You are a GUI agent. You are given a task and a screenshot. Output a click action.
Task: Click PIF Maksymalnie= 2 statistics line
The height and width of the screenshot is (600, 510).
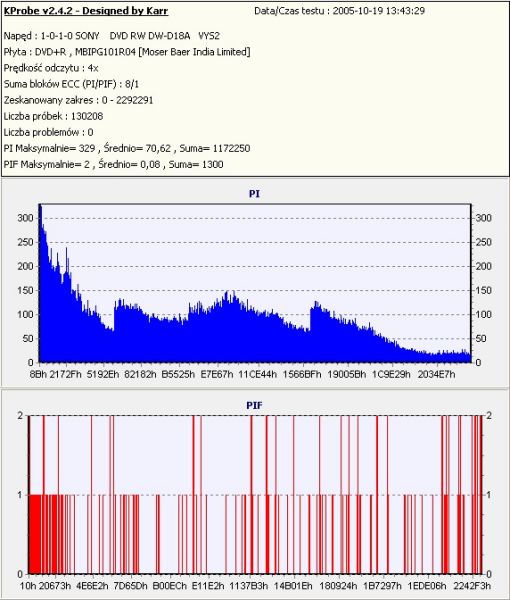[113, 165]
